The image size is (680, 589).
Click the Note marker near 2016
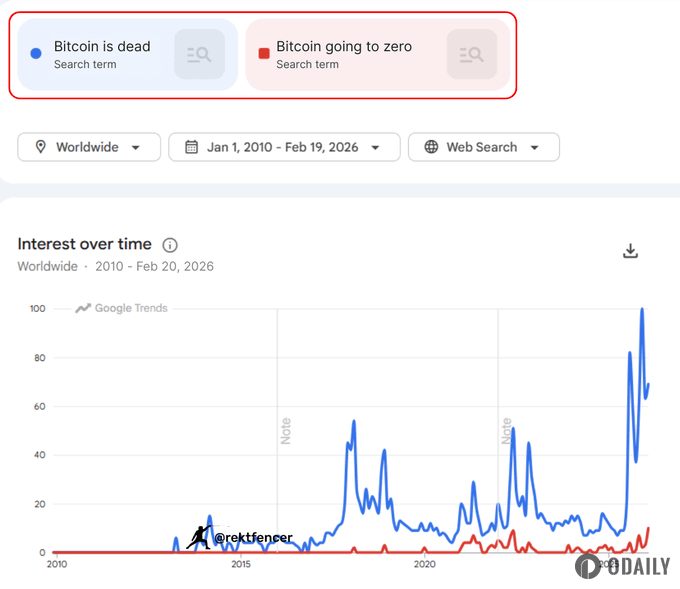click(x=286, y=430)
